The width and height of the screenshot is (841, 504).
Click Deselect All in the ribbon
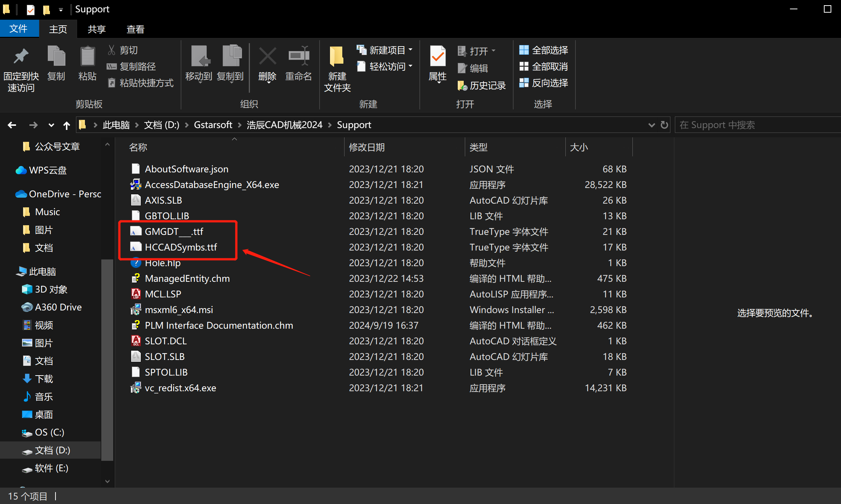click(x=543, y=67)
